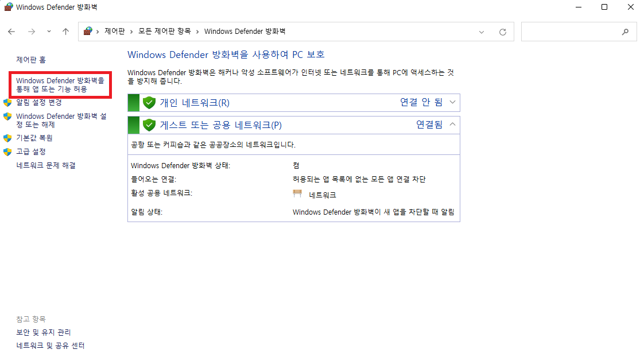Viewport: 644px width, 361px height.
Task: Open 기본값 복원 link
Action: click(34, 138)
